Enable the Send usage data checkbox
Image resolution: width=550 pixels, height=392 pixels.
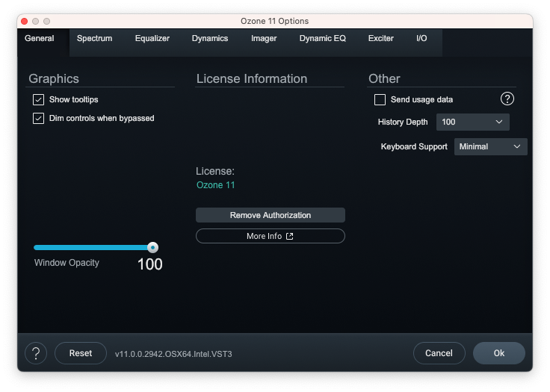coord(380,99)
